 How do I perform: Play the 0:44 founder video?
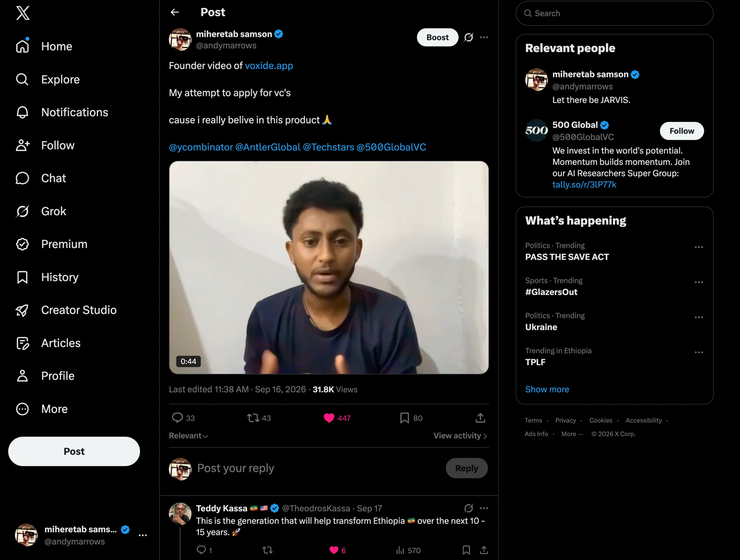click(328, 267)
